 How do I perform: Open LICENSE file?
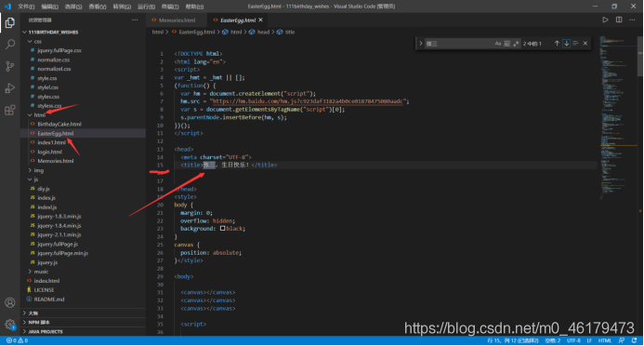tap(44, 290)
